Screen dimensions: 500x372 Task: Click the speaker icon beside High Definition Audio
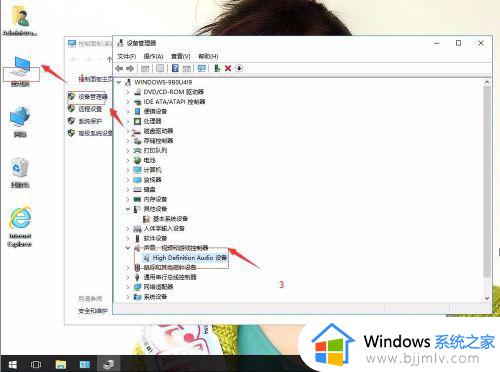point(147,258)
